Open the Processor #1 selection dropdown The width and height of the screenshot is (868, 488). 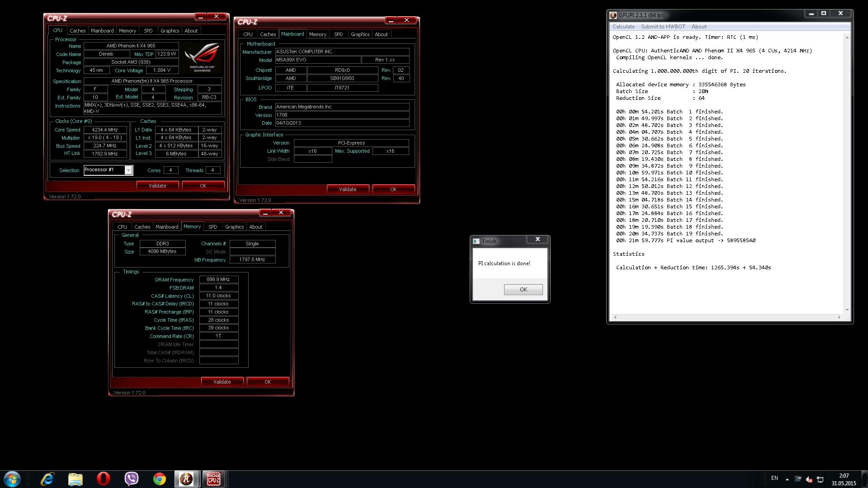(x=108, y=170)
